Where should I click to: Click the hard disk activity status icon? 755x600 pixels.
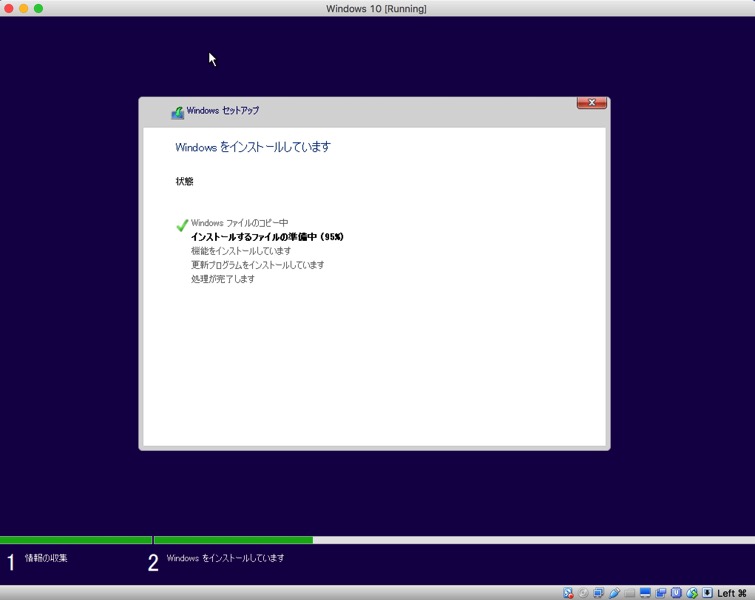click(568, 593)
